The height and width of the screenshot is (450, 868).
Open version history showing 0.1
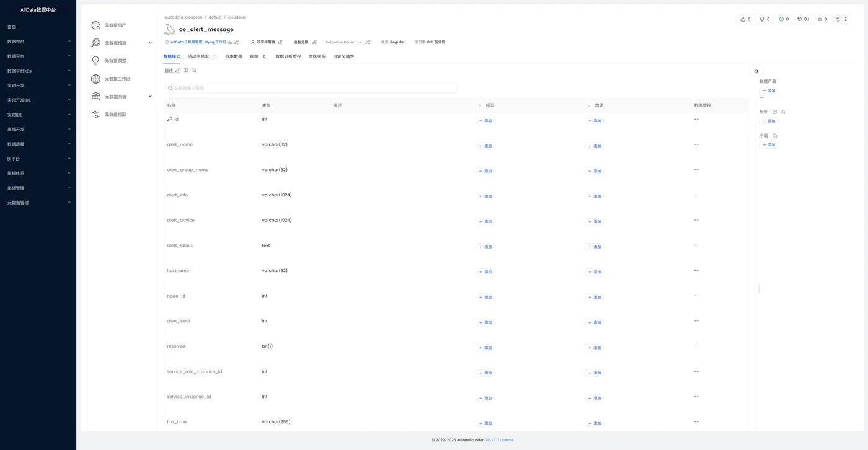pyautogui.click(x=803, y=19)
